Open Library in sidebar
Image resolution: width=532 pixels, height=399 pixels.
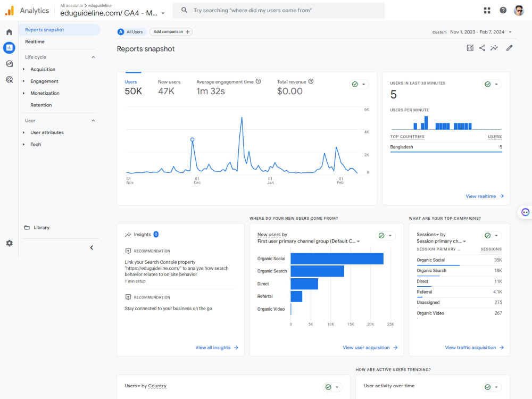(x=41, y=228)
